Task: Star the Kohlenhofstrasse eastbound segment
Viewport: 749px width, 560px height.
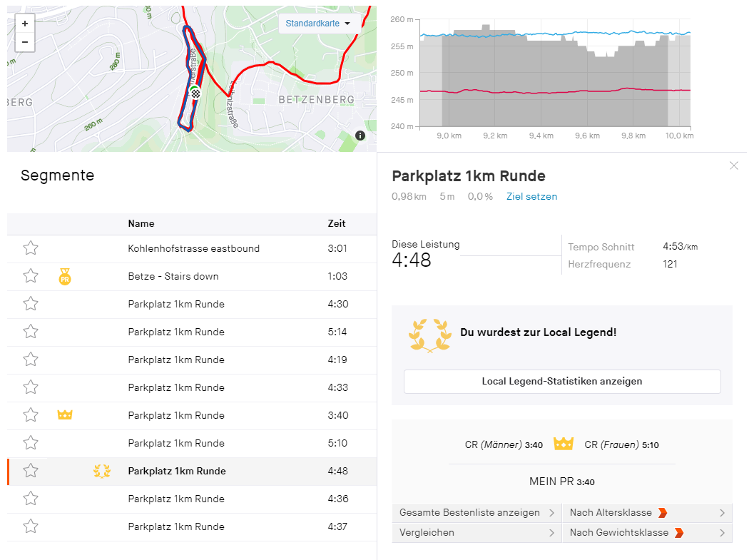Action: point(31,249)
